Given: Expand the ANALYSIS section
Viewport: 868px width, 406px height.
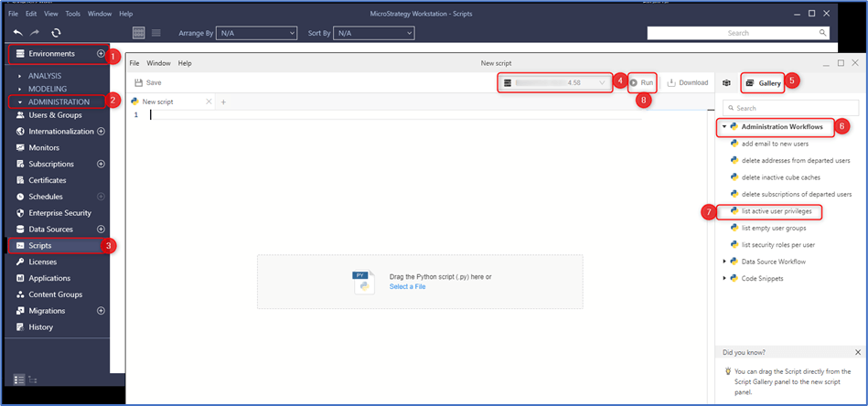Looking at the screenshot, I should click(20, 76).
